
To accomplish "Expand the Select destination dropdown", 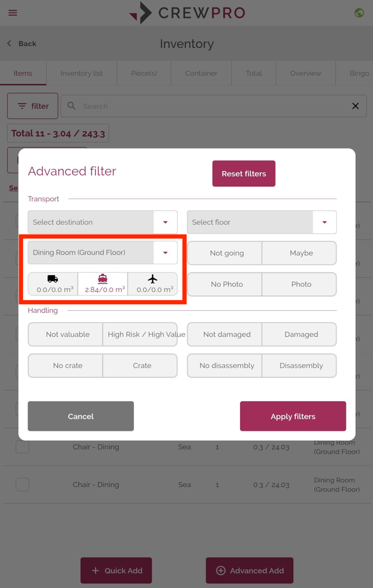I will [x=102, y=222].
